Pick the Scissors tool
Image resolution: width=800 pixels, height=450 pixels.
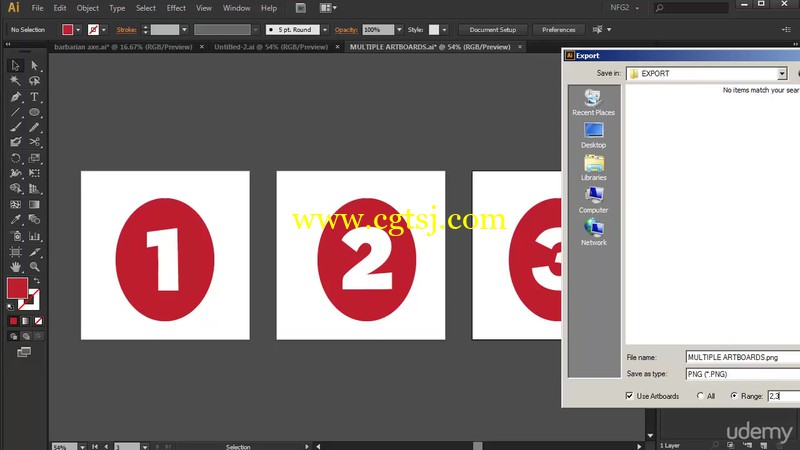[x=34, y=142]
